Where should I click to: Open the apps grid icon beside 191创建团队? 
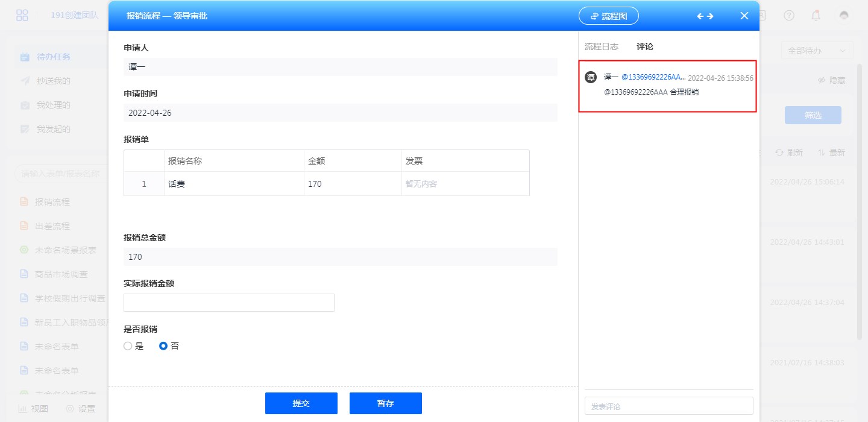click(22, 16)
